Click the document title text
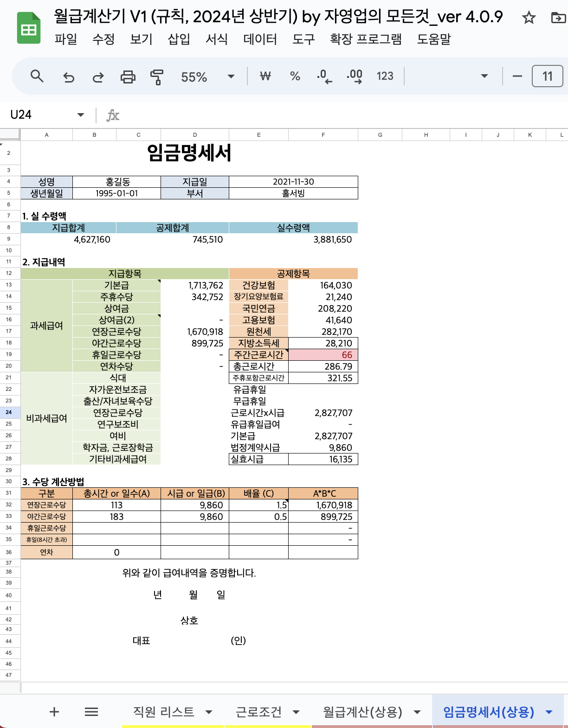Screen dimensions: 568x728 (278, 17)
